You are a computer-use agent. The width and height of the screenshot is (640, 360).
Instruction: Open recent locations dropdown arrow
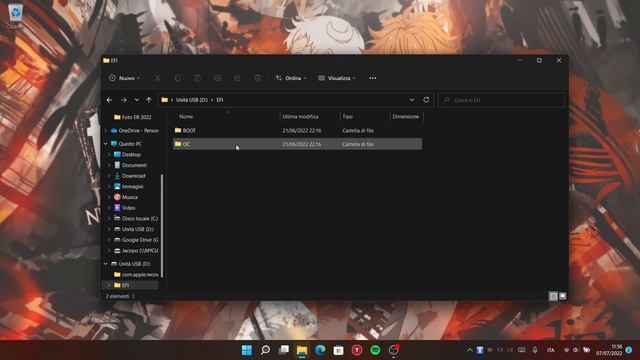(x=136, y=100)
